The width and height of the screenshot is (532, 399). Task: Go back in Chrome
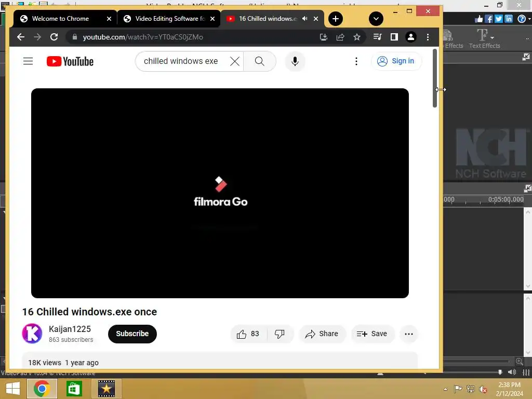click(21, 37)
